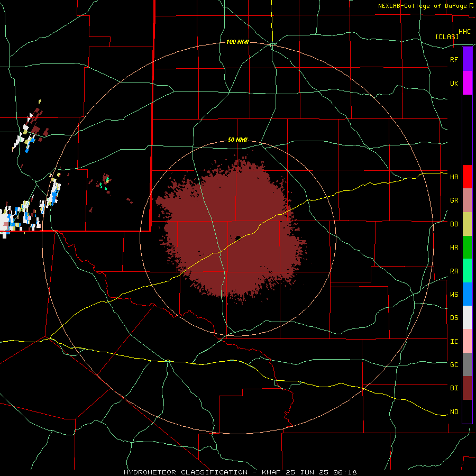Image resolution: width=476 pixels, height=476 pixels.
Task: Click the RF legend label
Action: click(x=454, y=59)
